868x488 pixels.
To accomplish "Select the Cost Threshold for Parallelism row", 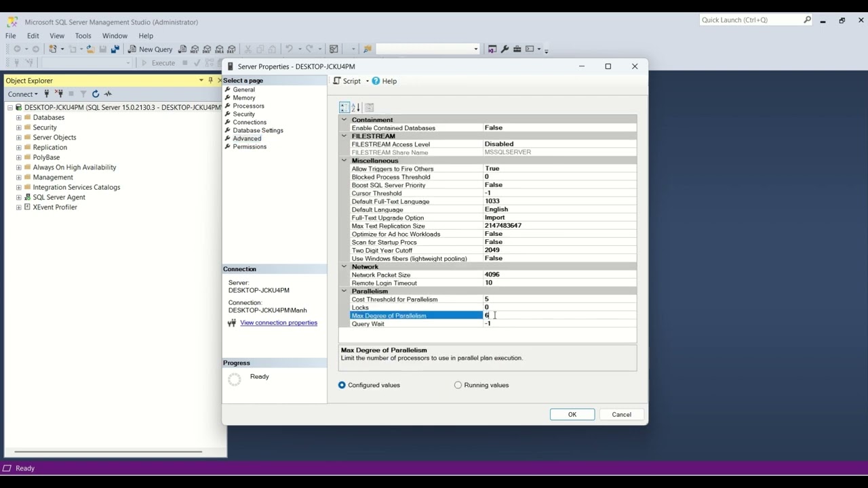I will (x=493, y=300).
